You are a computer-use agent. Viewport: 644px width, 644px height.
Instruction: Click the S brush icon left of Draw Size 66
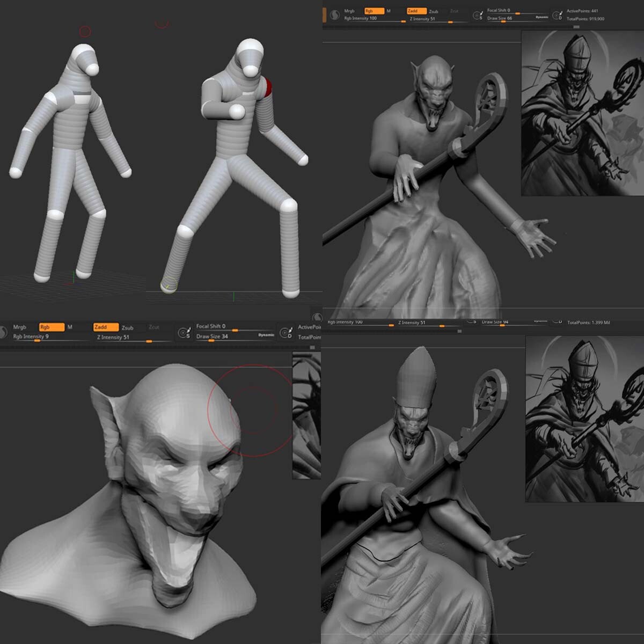[477, 15]
